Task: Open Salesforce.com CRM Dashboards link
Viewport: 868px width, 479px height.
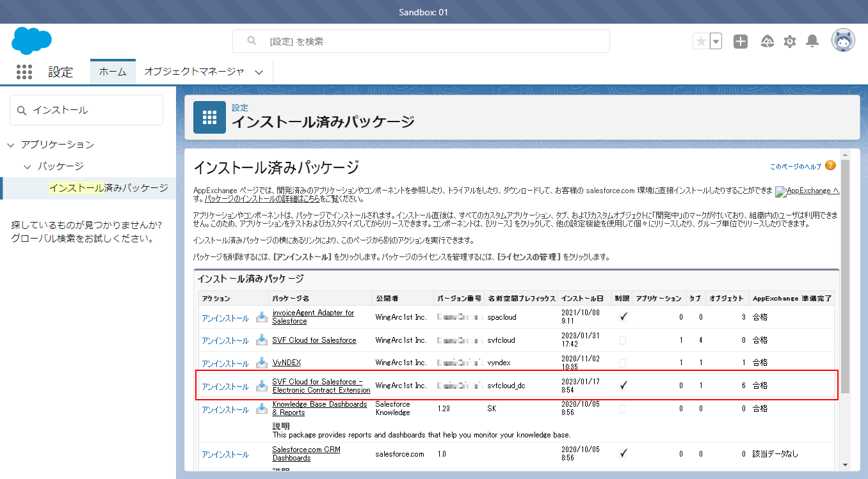Action: pos(306,453)
